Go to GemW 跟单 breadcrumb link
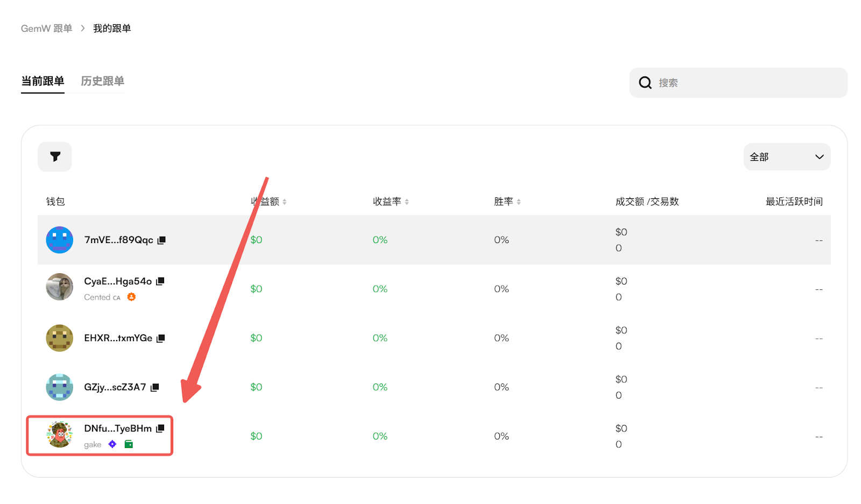The height and width of the screenshot is (504, 861). pos(46,29)
